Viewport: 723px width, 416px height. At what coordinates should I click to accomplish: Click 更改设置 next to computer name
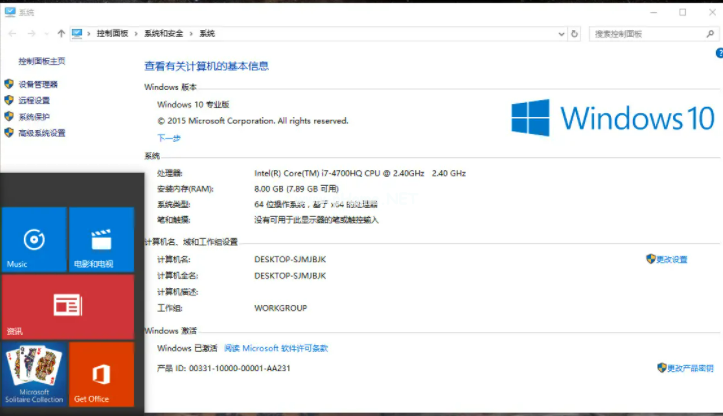(671, 259)
